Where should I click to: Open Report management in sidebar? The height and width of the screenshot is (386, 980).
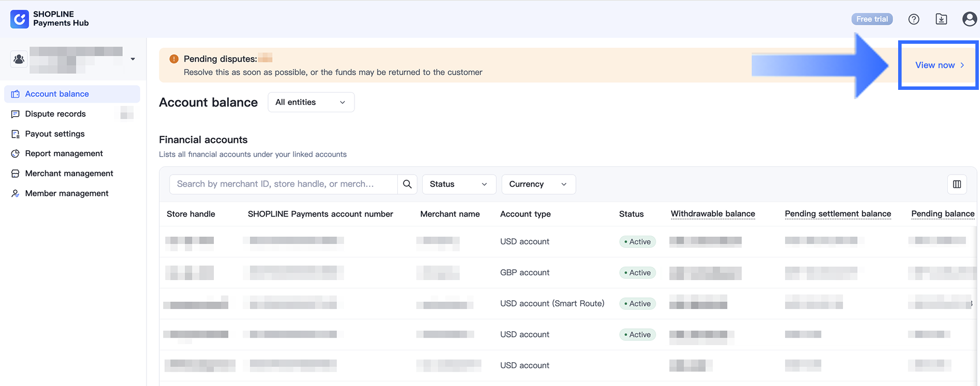point(72,153)
